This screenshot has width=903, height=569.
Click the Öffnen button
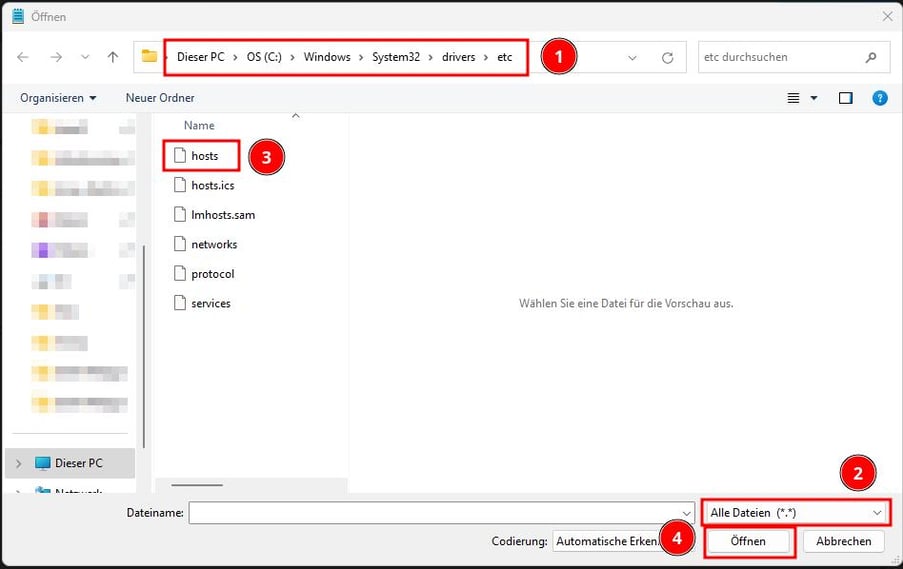748,541
